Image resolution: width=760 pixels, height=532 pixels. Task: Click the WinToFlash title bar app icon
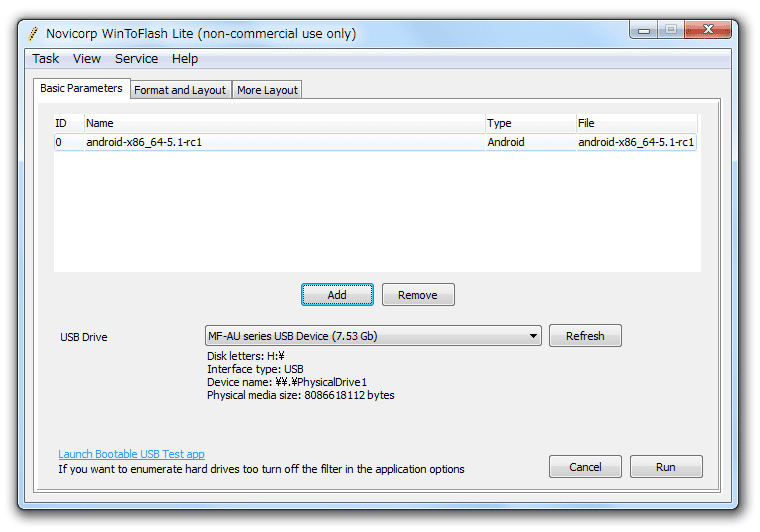33,33
